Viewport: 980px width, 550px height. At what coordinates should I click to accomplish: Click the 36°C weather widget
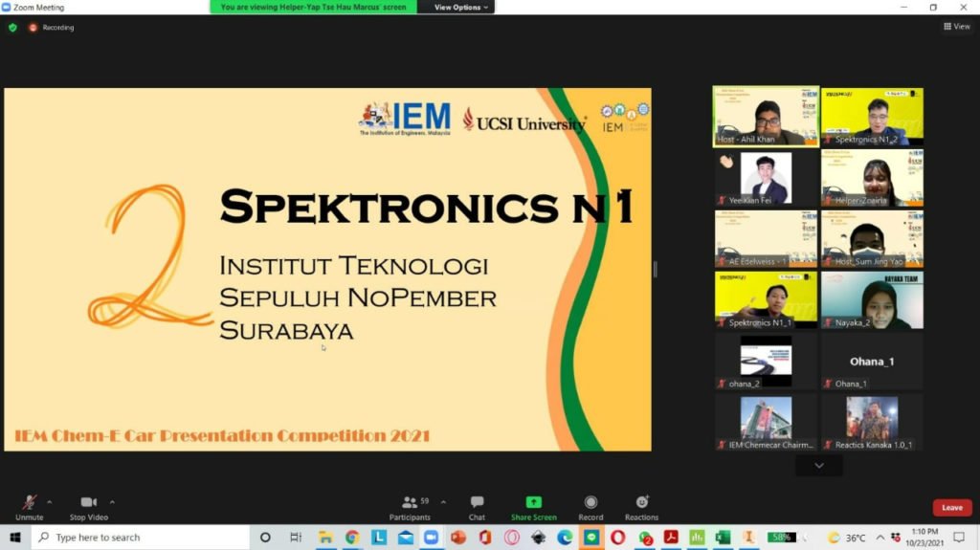(x=847, y=538)
